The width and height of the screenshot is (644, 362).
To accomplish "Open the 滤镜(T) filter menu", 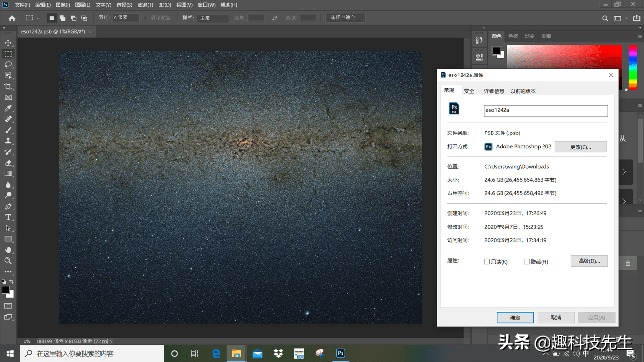I will coord(145,5).
